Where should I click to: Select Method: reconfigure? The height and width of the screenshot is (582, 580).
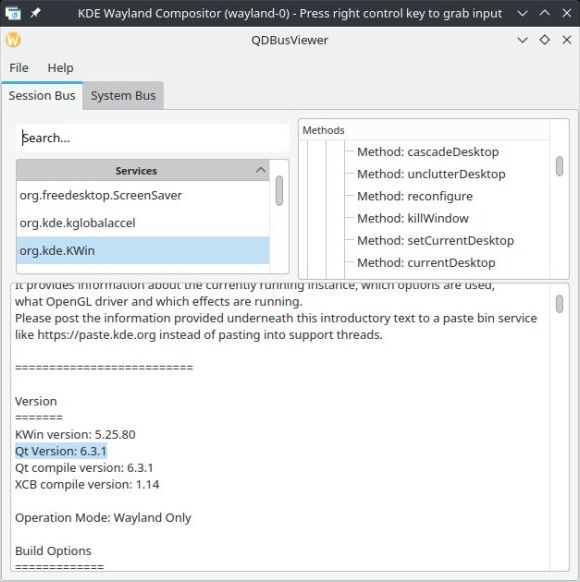(415, 196)
